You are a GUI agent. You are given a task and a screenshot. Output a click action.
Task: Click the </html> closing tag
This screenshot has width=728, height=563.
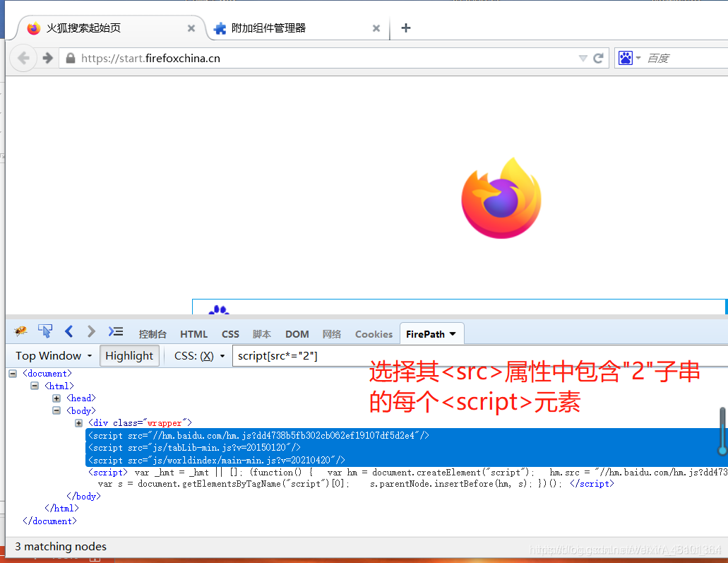point(61,508)
